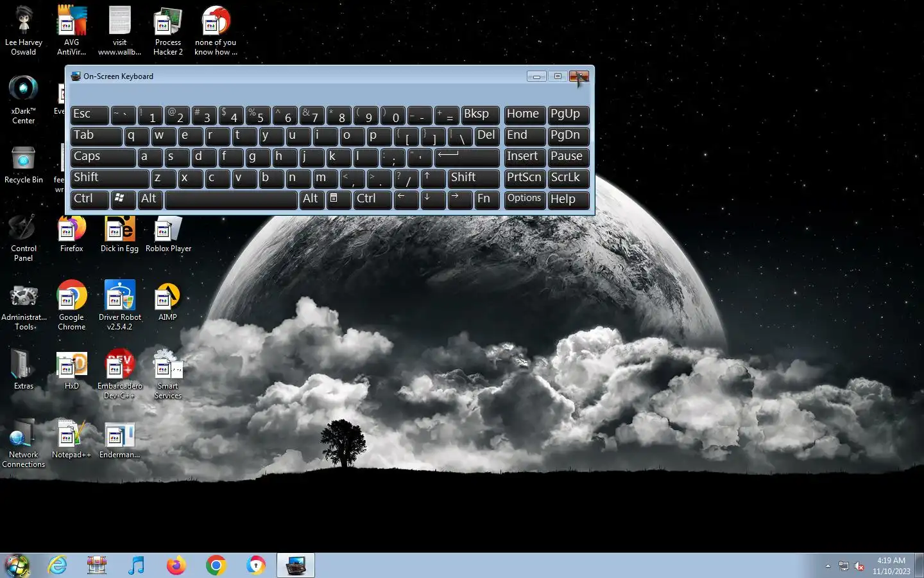Open the Lee Harvey Oswald desktop icon
This screenshot has width=924, height=578.
[x=24, y=30]
